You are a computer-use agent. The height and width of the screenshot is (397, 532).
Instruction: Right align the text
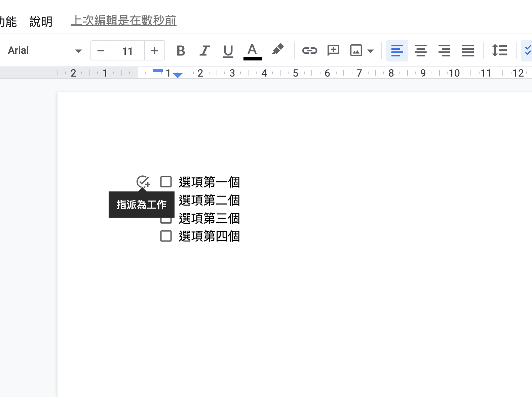pyautogui.click(x=444, y=51)
